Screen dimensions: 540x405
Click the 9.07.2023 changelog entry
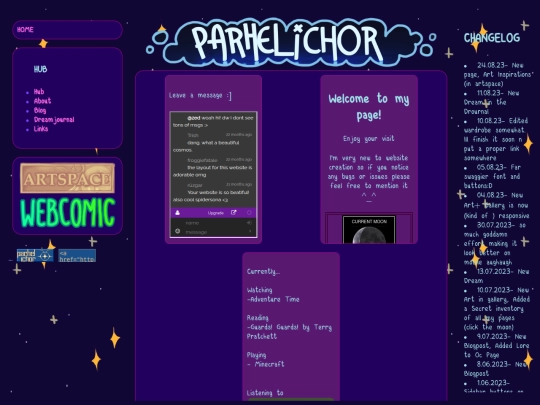pyautogui.click(x=496, y=345)
